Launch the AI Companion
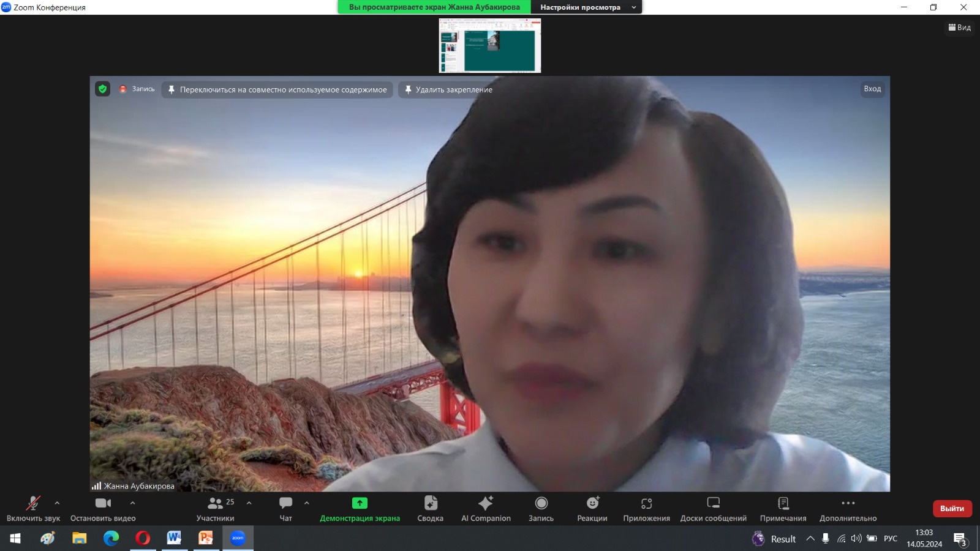Viewport: 980px width, 551px height. pyautogui.click(x=486, y=508)
